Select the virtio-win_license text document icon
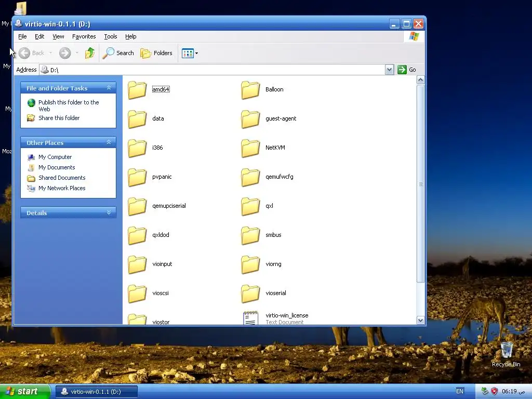Image resolution: width=532 pixels, height=399 pixels. pyautogui.click(x=250, y=318)
